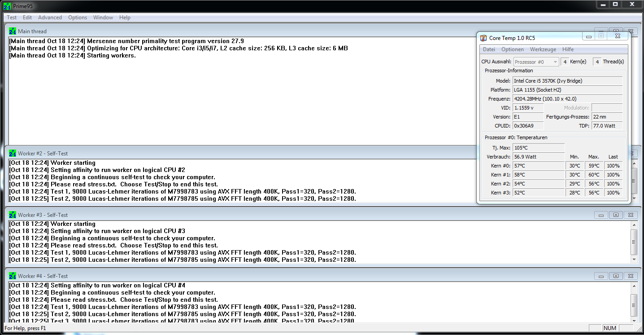Click the Main thread window icon
This screenshot has height=335, width=644.
pyautogui.click(x=13, y=31)
